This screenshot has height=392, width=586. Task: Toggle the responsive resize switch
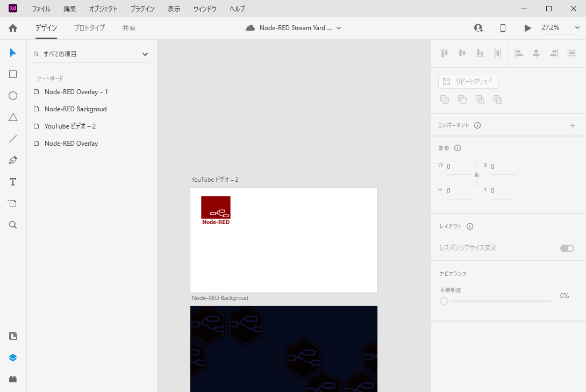coord(567,248)
